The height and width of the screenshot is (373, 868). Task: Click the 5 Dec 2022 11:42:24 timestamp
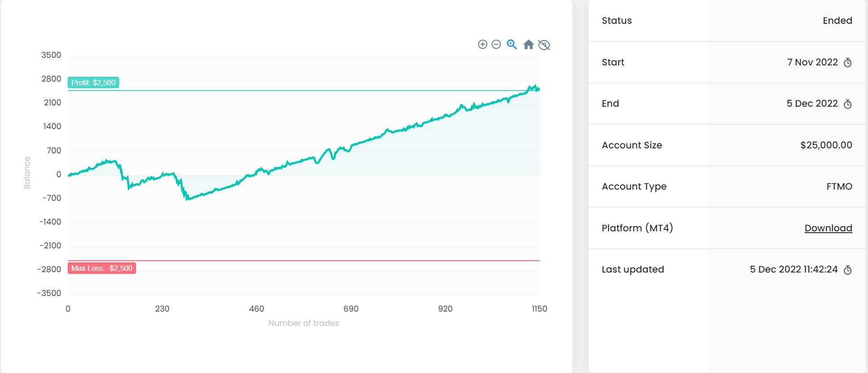pos(794,269)
